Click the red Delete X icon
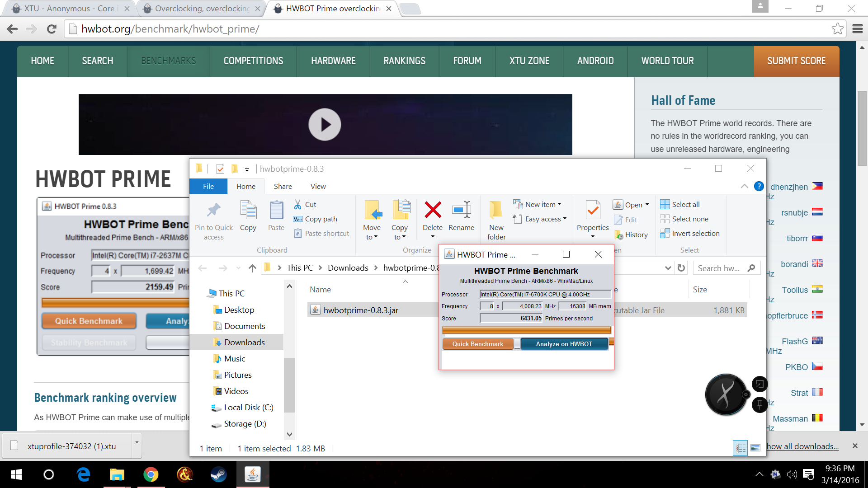The width and height of the screenshot is (868, 488). (433, 210)
